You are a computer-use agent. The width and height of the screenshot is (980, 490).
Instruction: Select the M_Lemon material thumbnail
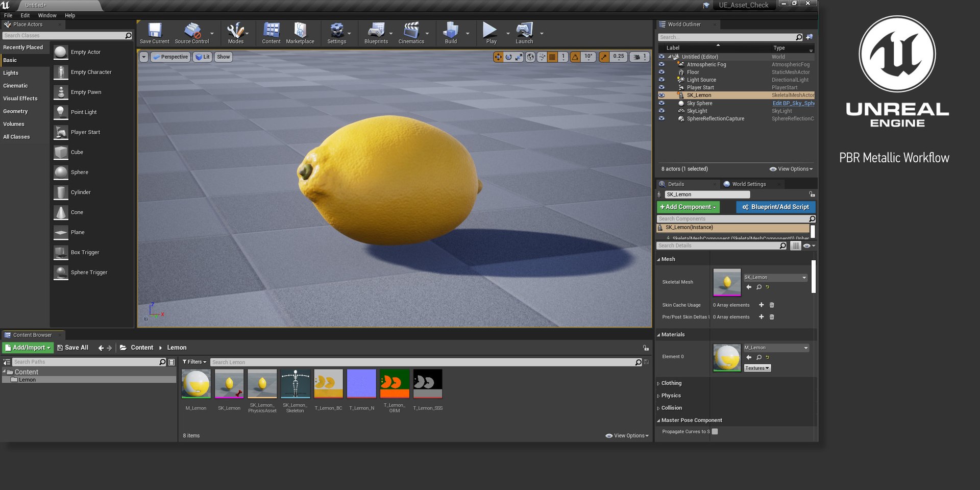(x=196, y=384)
